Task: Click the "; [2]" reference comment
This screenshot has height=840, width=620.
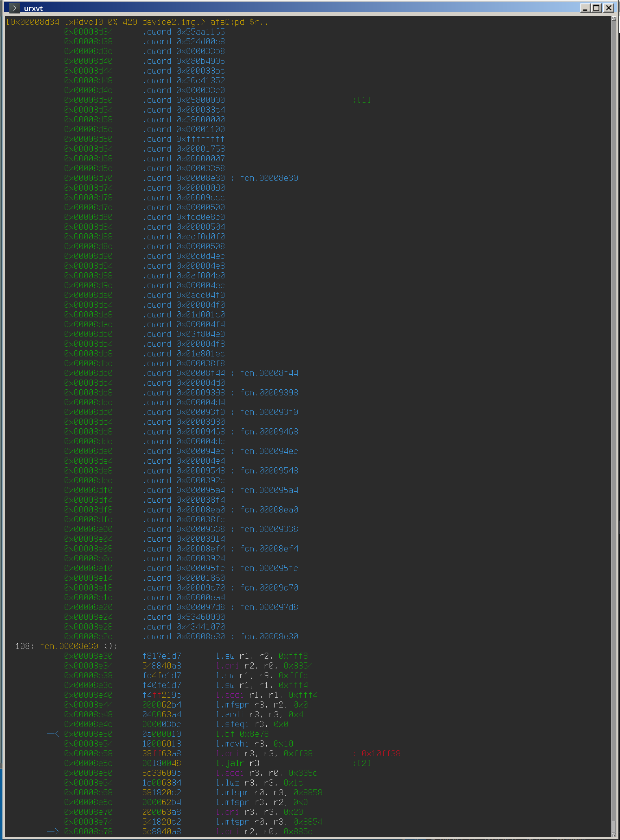Action: pyautogui.click(x=362, y=763)
